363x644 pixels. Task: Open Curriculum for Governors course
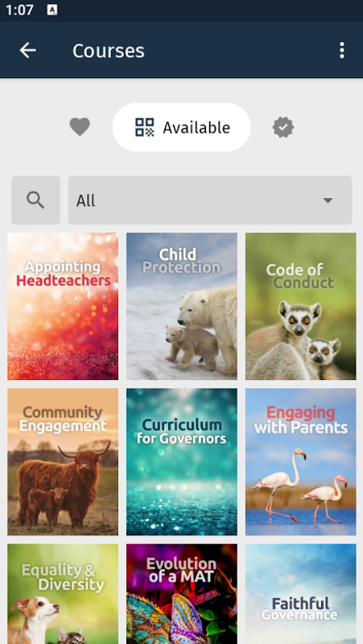point(182,462)
